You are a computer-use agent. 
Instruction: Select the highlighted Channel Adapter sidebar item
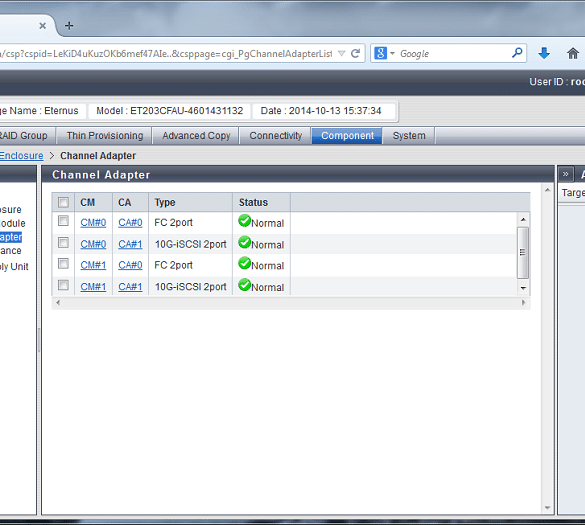(x=11, y=237)
